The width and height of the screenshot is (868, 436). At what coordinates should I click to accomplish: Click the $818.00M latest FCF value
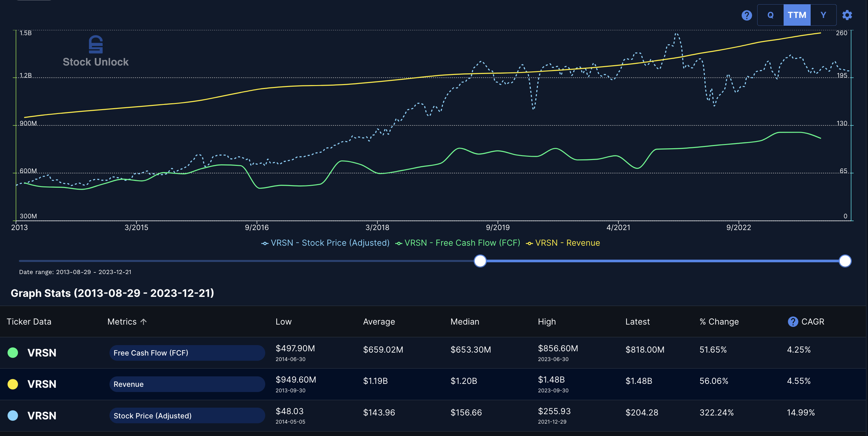click(x=645, y=350)
